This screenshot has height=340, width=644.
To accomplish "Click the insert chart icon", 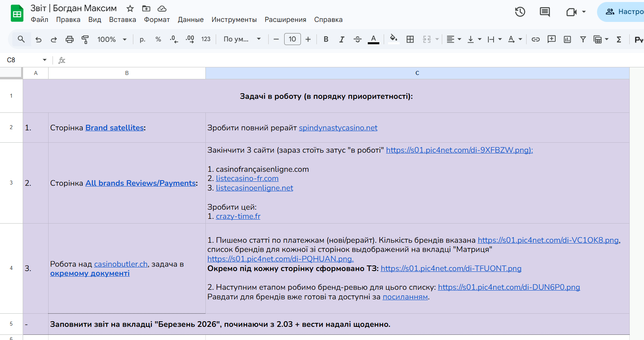I will coord(567,39).
